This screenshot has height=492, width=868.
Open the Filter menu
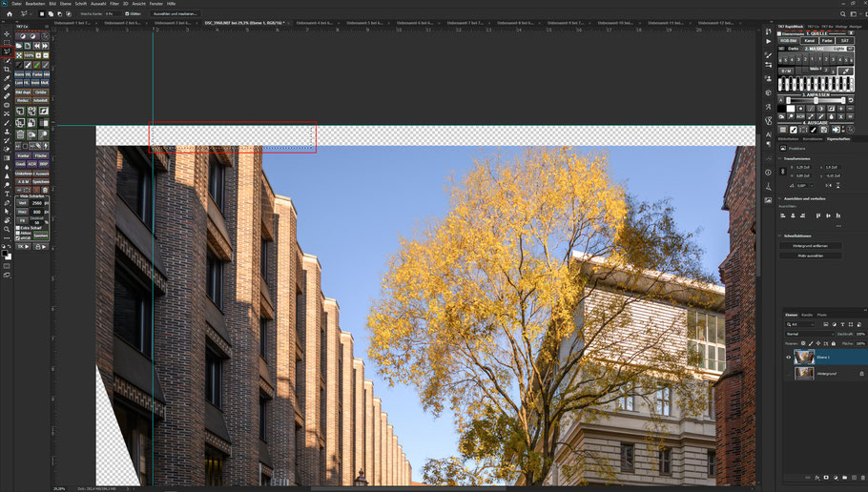pos(114,3)
